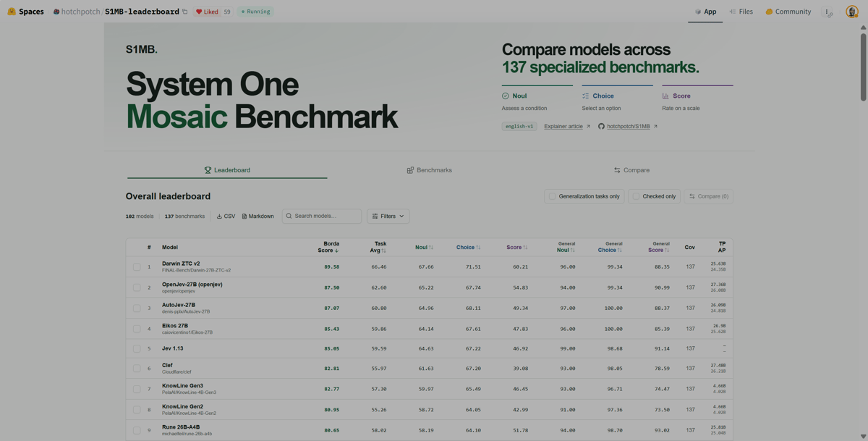Open the App tab in header

coord(705,12)
